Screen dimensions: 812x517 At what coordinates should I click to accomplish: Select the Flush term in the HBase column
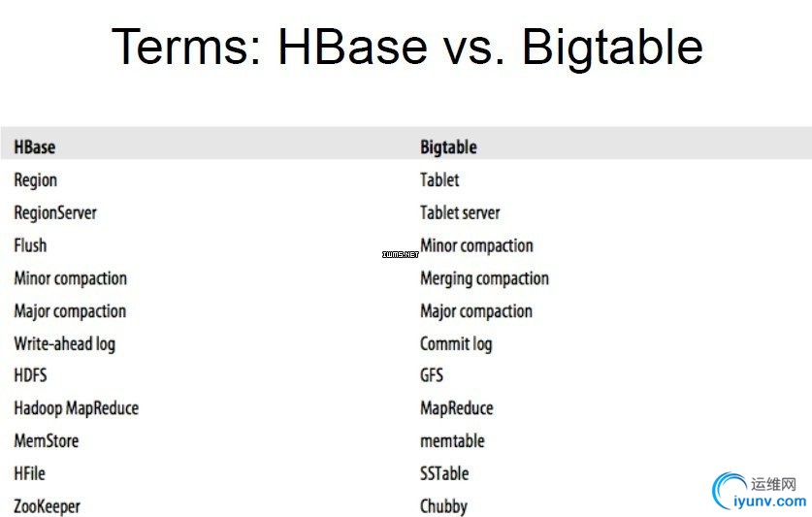coord(30,245)
